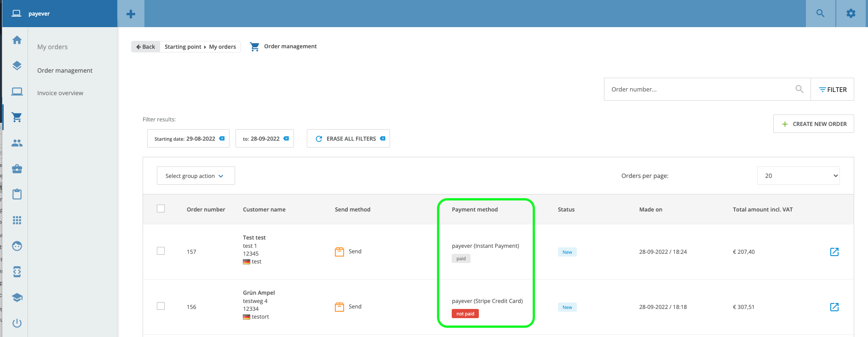Click payever (Instant Payment) text
The height and width of the screenshot is (337, 868).
click(x=485, y=246)
